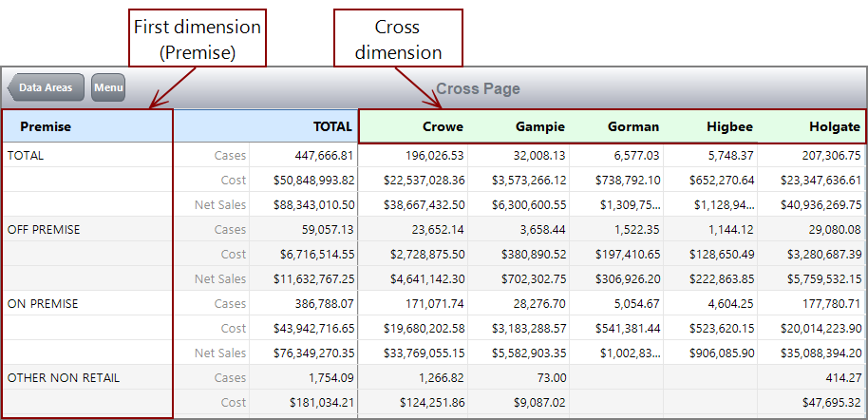
Task: Click the TOTAL column header
Action: click(x=332, y=126)
